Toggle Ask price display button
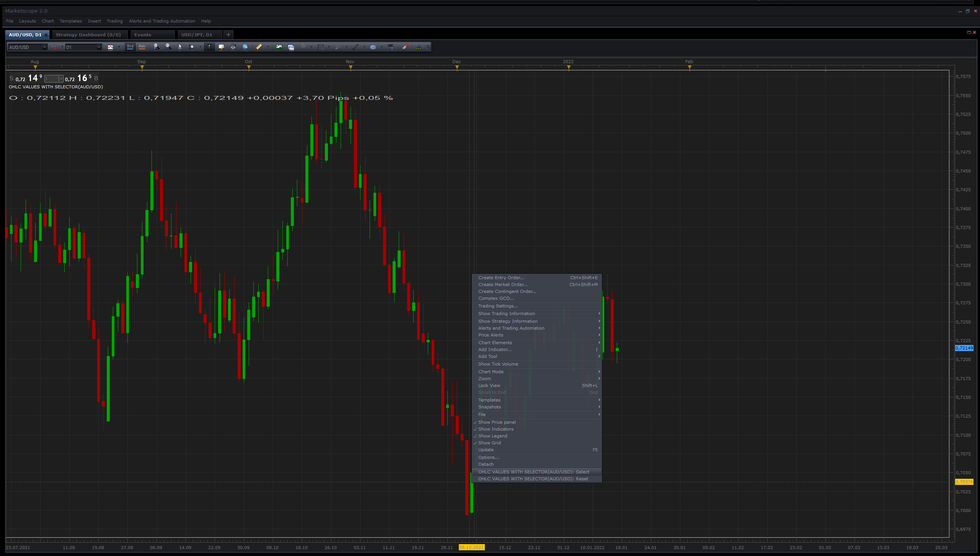Image resolution: width=980 pixels, height=556 pixels. pyautogui.click(x=142, y=47)
